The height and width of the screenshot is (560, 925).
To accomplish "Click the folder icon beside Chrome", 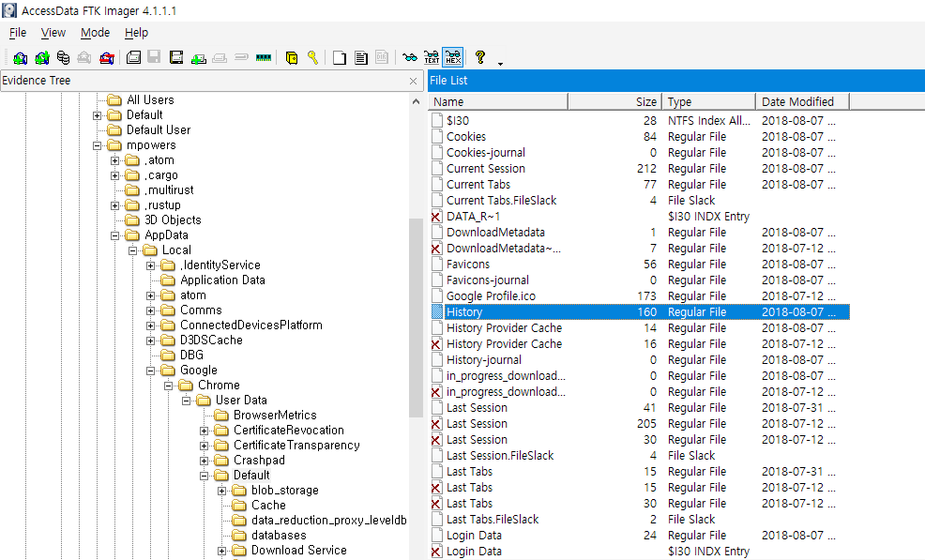I will click(x=186, y=386).
